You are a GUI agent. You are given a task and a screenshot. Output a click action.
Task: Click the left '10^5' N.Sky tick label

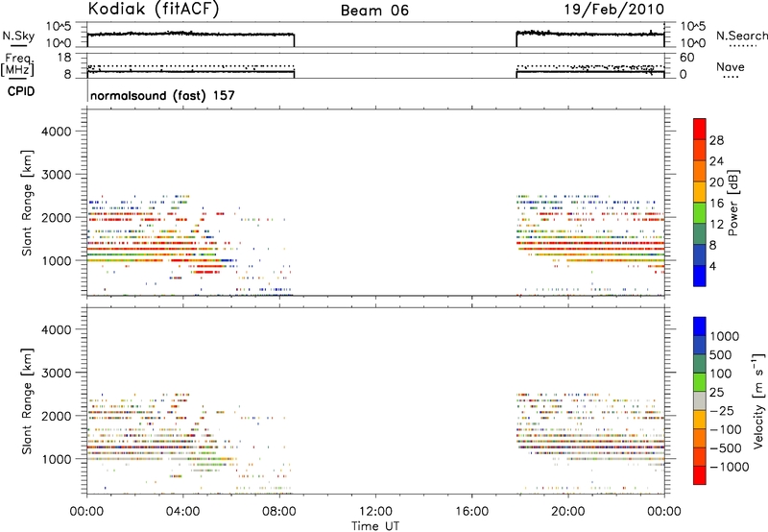59,27
